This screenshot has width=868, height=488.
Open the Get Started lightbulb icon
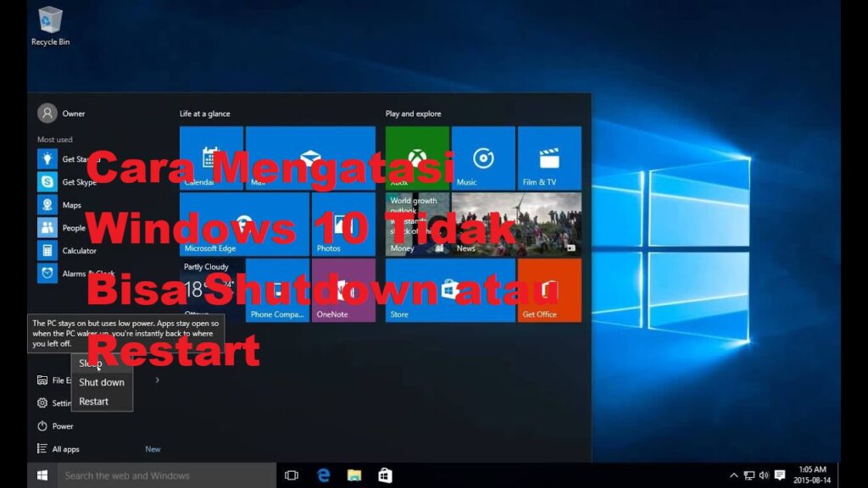tap(47, 159)
